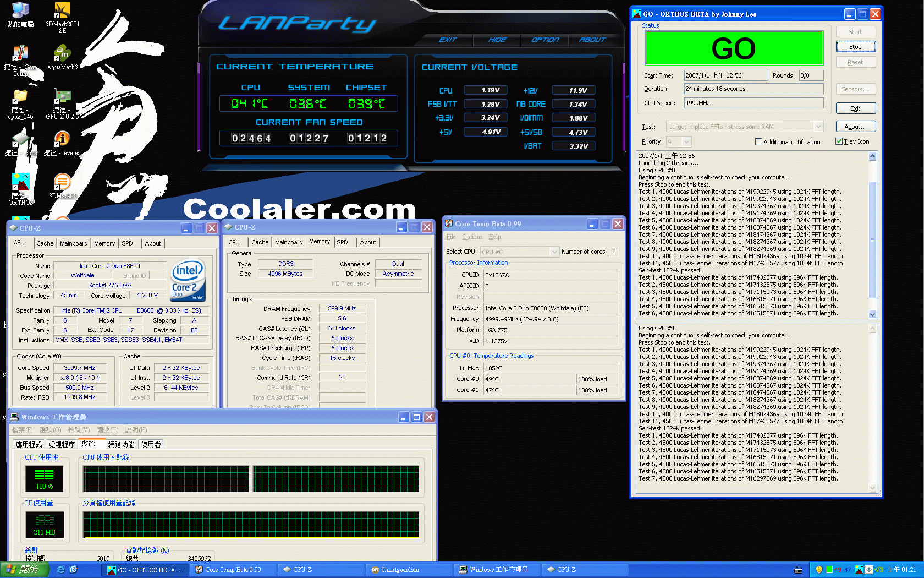Click the Task Manager title bar icon
This screenshot has width=924, height=578.
pos(15,417)
